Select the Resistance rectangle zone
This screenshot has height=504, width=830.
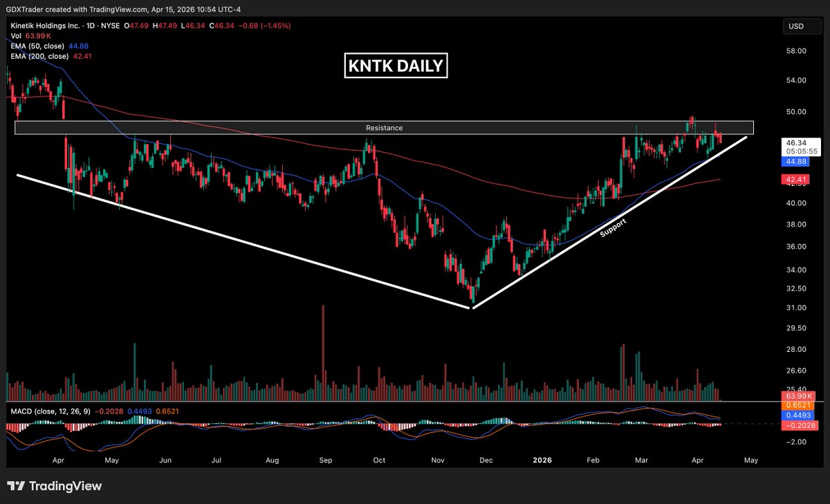coord(384,128)
